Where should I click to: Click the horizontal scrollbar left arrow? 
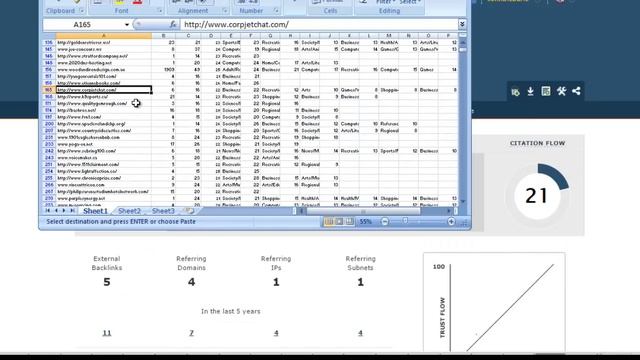302,211
